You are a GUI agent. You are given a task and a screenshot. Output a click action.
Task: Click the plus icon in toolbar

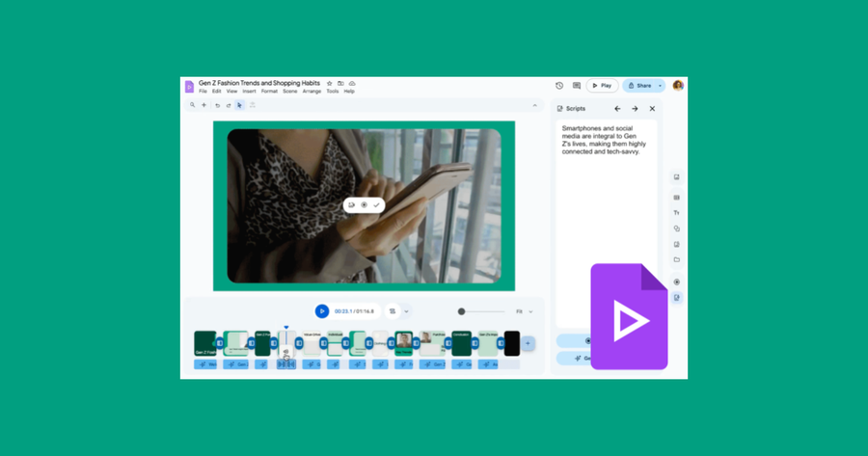203,105
